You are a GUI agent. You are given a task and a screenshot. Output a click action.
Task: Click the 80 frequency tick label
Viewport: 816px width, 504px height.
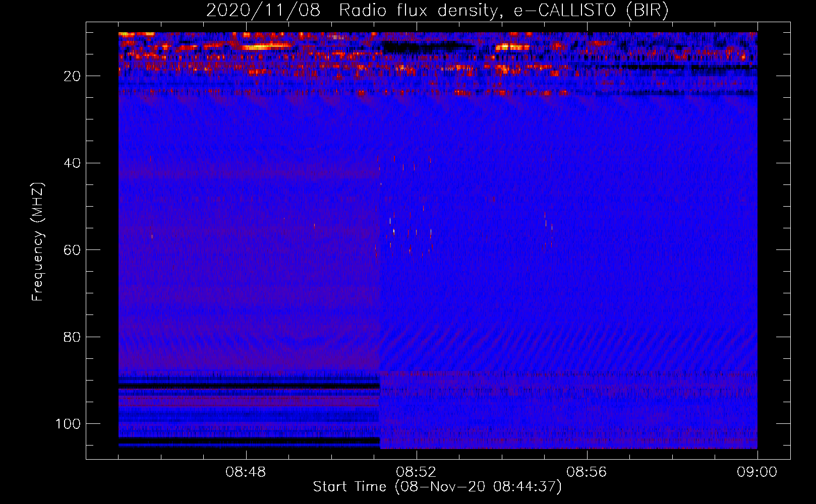pyautogui.click(x=72, y=337)
